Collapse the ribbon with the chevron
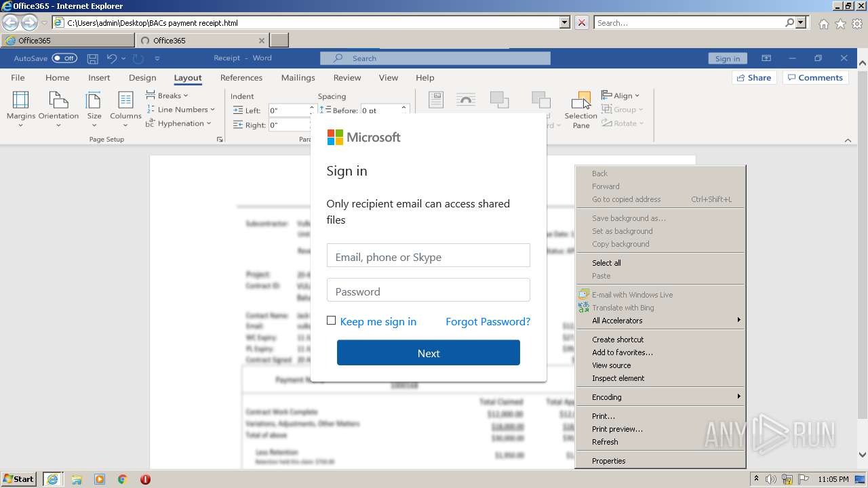This screenshot has width=868, height=488. point(848,140)
